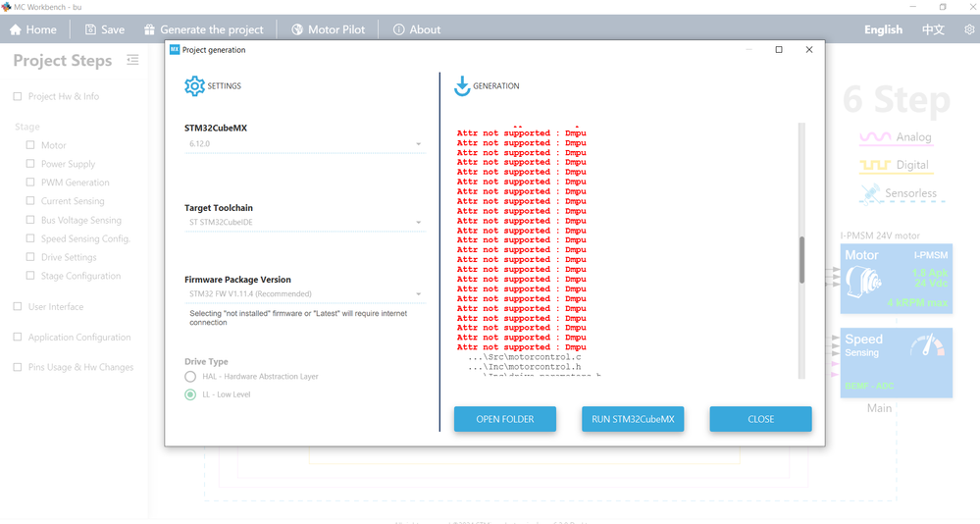Check the Motor stage step

(30, 144)
